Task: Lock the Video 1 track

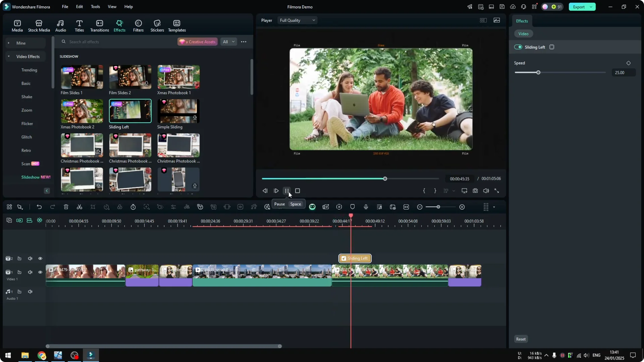Action: point(19,272)
